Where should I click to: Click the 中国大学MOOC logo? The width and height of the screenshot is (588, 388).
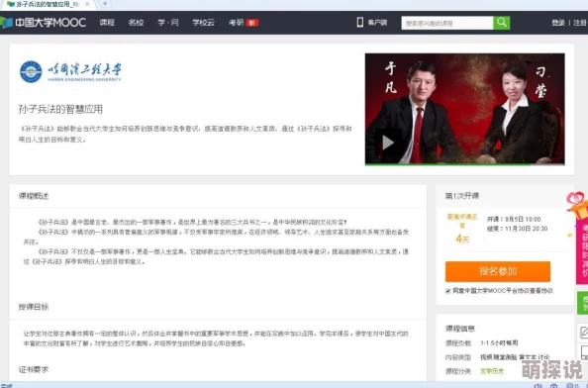click(44, 23)
